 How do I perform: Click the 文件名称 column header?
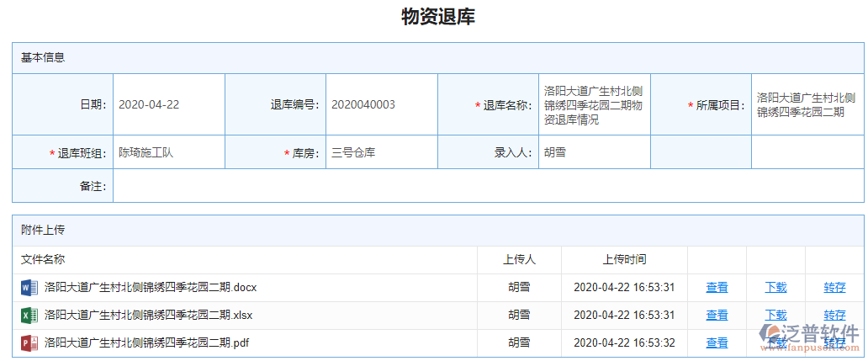click(x=43, y=259)
